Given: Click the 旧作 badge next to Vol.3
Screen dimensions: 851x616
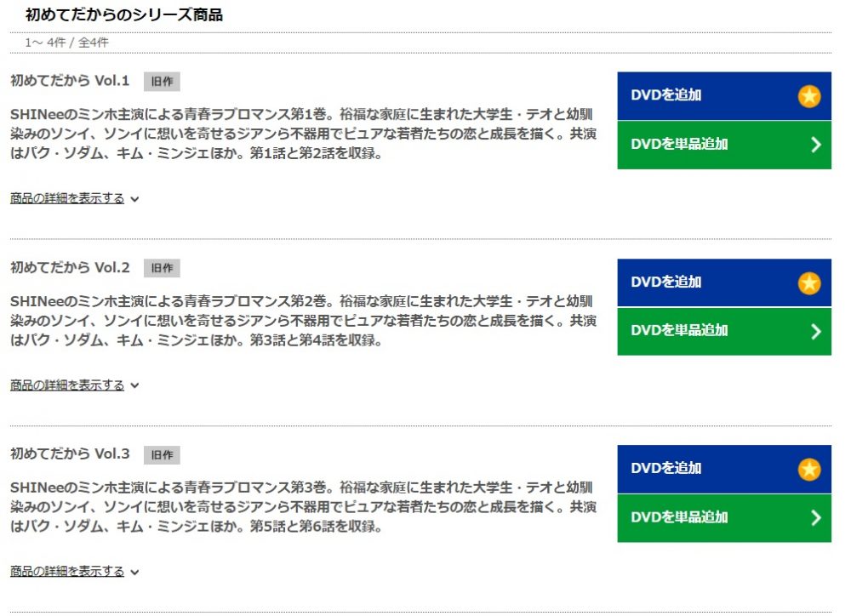Looking at the screenshot, I should click(162, 455).
